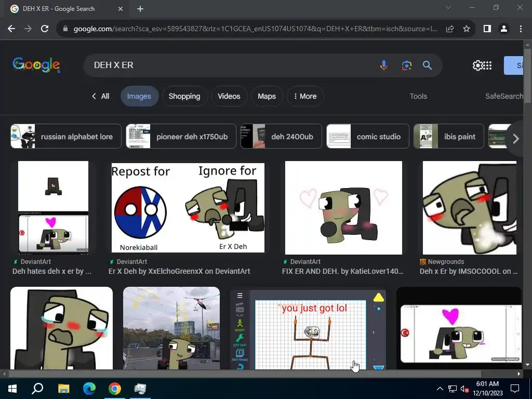Bookmark this page with the star icon
Image resolution: width=532 pixels, height=399 pixels.
(x=467, y=29)
